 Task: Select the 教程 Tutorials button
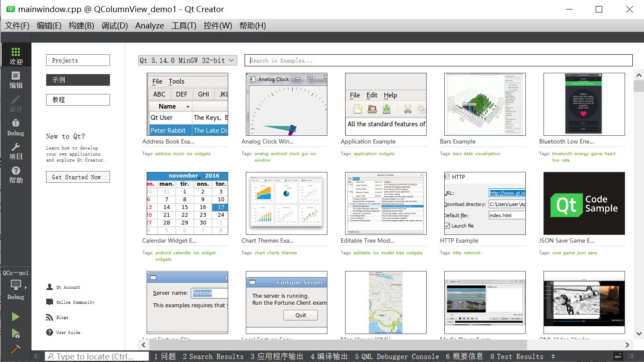78,100
